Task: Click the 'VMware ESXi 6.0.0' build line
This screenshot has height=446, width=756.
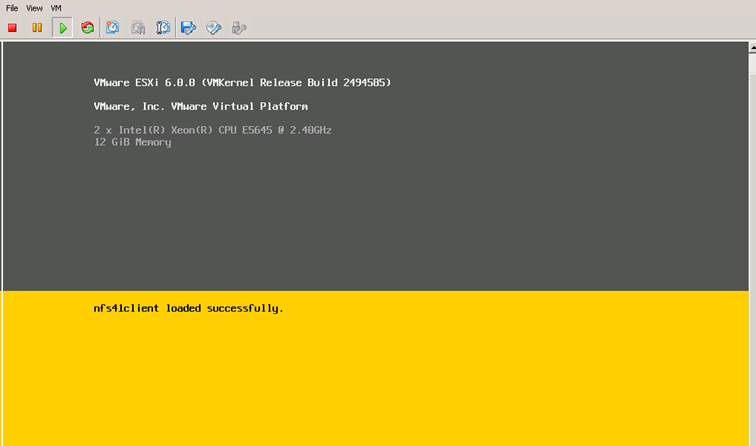Action: click(242, 82)
